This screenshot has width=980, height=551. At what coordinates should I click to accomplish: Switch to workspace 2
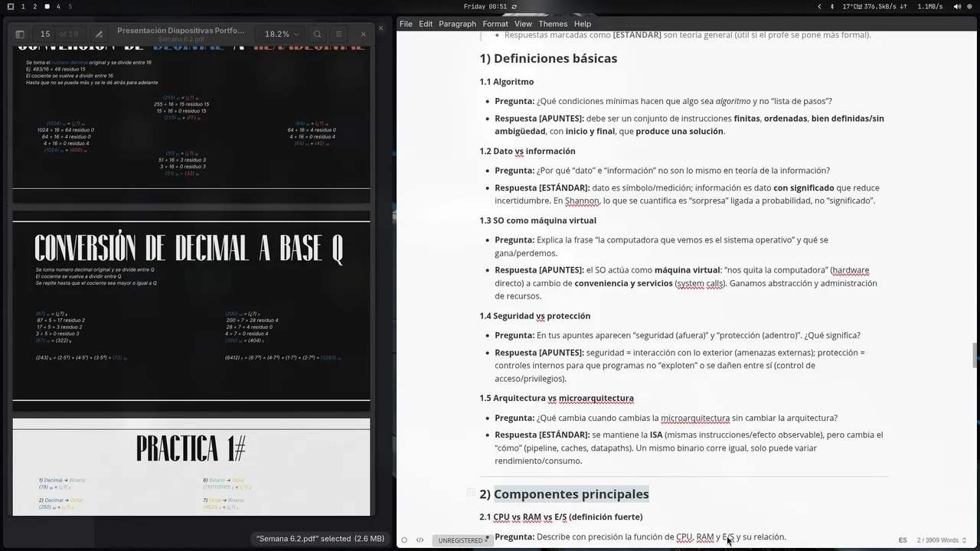34,6
